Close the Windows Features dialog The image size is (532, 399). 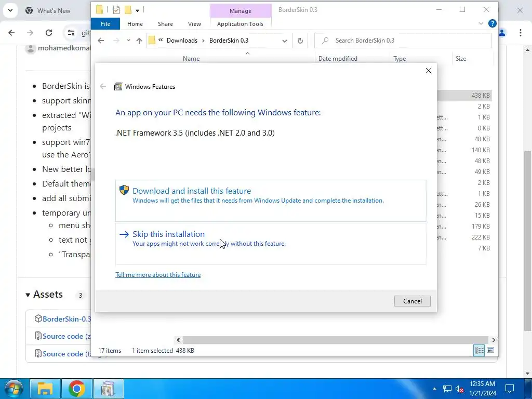[429, 71]
